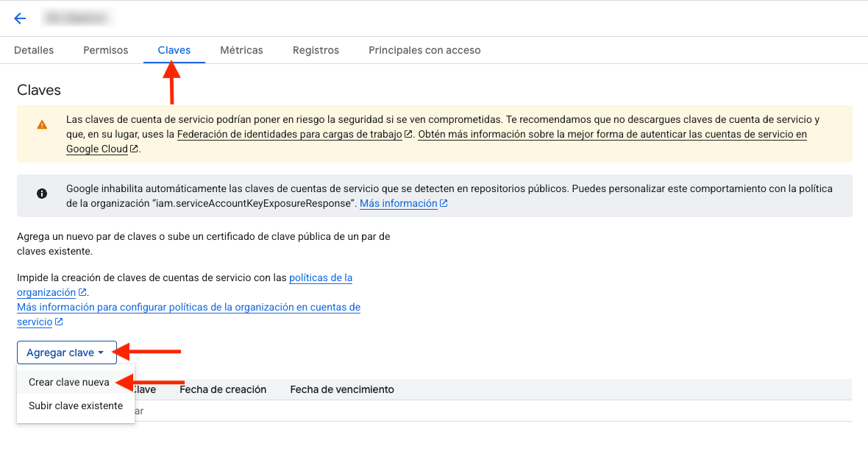868x457 pixels.
Task: Click external-link icon next to gray banner 'Más información'
Action: point(444,204)
